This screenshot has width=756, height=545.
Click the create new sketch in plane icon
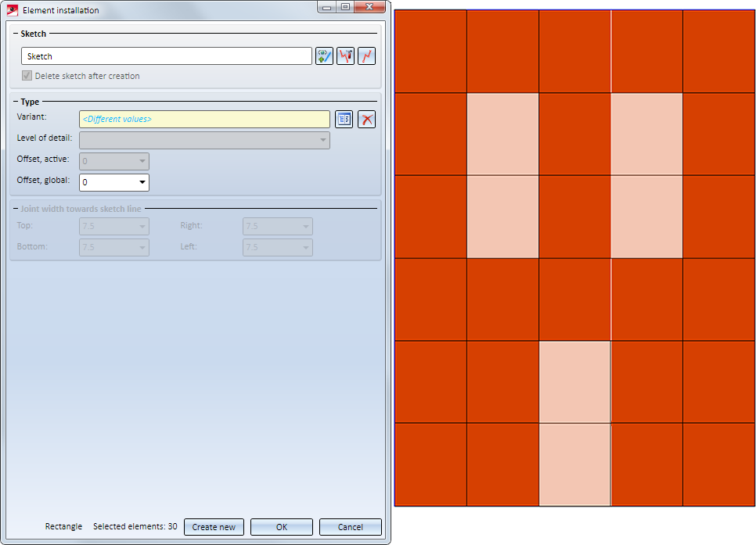(x=324, y=56)
